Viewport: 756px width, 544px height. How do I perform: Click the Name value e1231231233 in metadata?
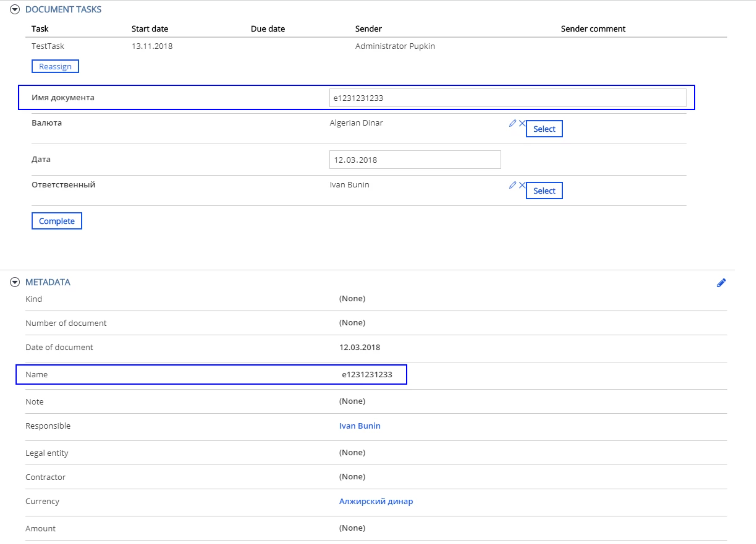[x=367, y=375]
